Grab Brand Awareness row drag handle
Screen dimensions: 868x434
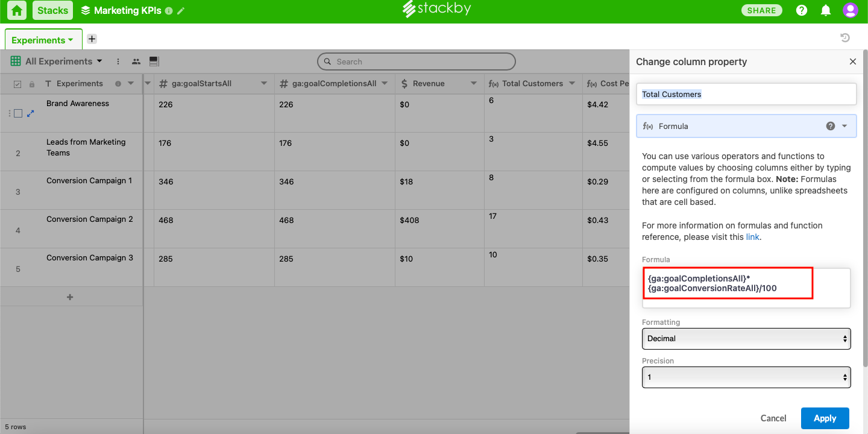click(x=9, y=113)
